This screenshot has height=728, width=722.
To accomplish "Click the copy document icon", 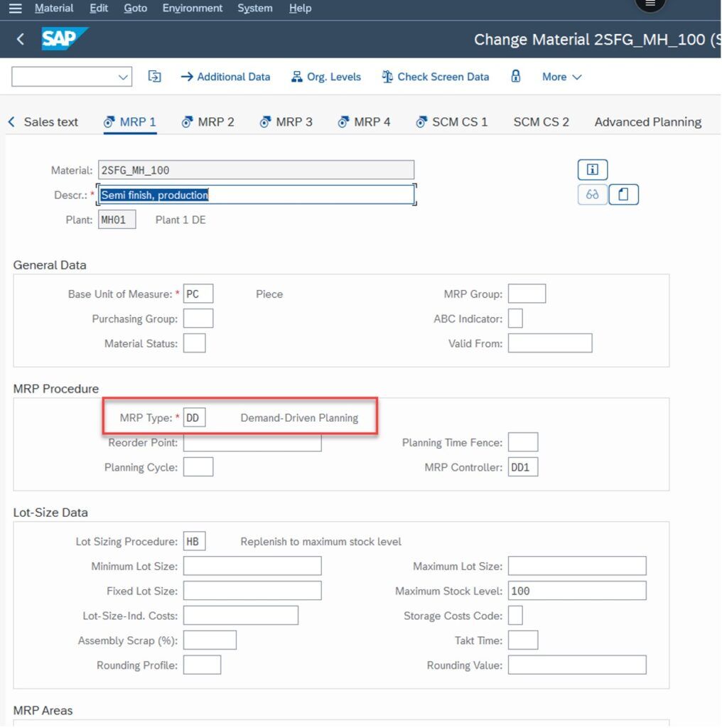I will (x=623, y=193).
